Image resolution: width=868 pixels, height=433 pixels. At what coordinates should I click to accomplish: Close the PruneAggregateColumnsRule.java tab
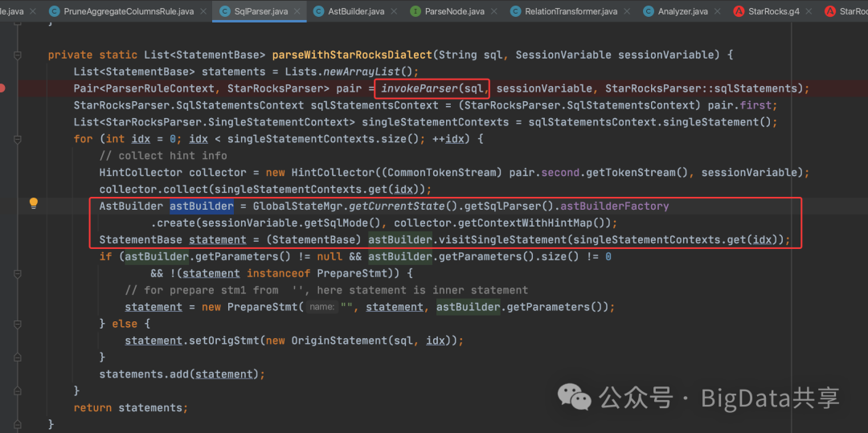click(x=203, y=10)
